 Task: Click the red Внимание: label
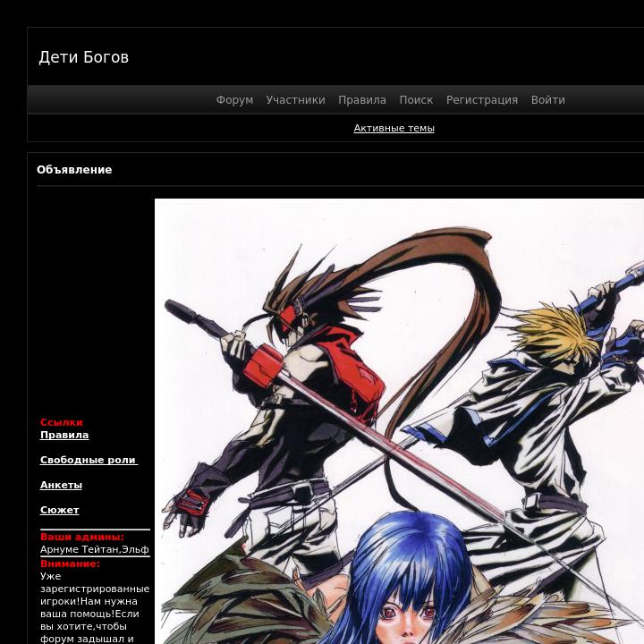coord(71,563)
